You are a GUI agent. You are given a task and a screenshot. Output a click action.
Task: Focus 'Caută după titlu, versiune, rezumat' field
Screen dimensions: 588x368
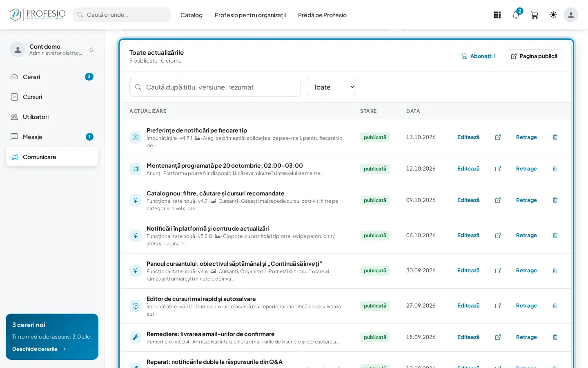pyautogui.click(x=215, y=87)
